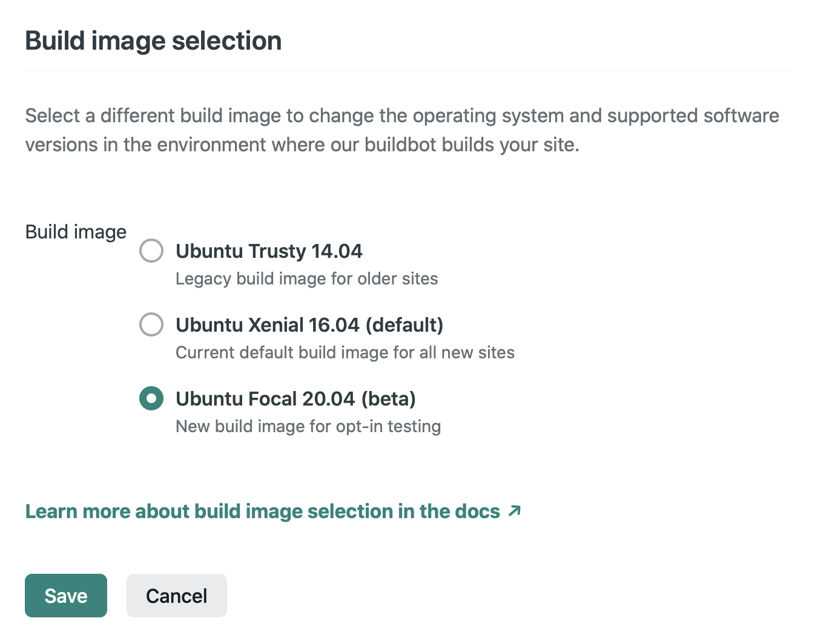
Task: Click the '(beta)' tag on Focal option
Action: point(388,399)
